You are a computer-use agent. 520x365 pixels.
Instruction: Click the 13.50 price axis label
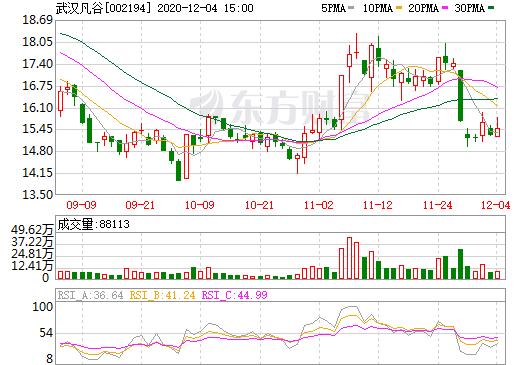click(37, 194)
